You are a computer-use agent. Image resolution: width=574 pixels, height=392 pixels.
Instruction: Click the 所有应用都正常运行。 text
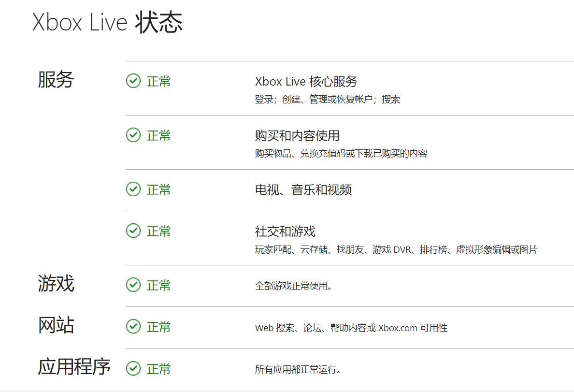(298, 369)
